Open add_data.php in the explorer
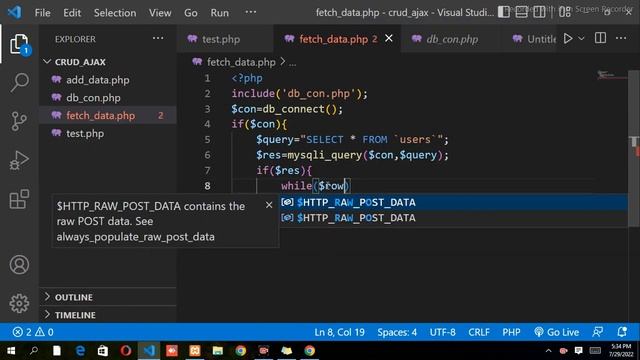This screenshot has height=360, width=640. coord(108,80)
